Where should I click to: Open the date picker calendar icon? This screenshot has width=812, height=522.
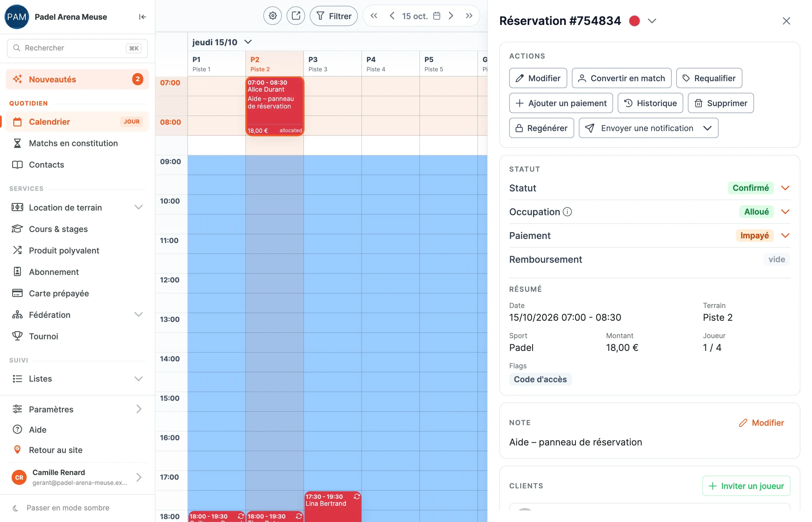click(x=436, y=16)
